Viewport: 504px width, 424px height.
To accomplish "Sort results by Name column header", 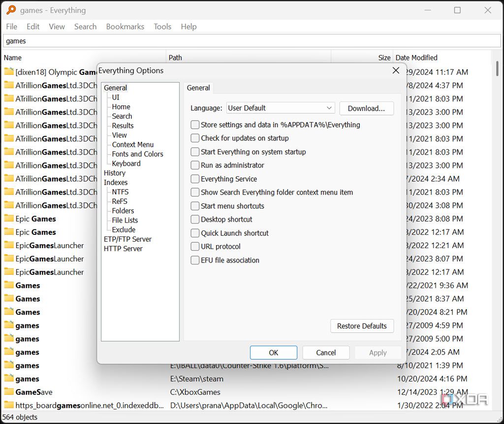I will pos(84,58).
